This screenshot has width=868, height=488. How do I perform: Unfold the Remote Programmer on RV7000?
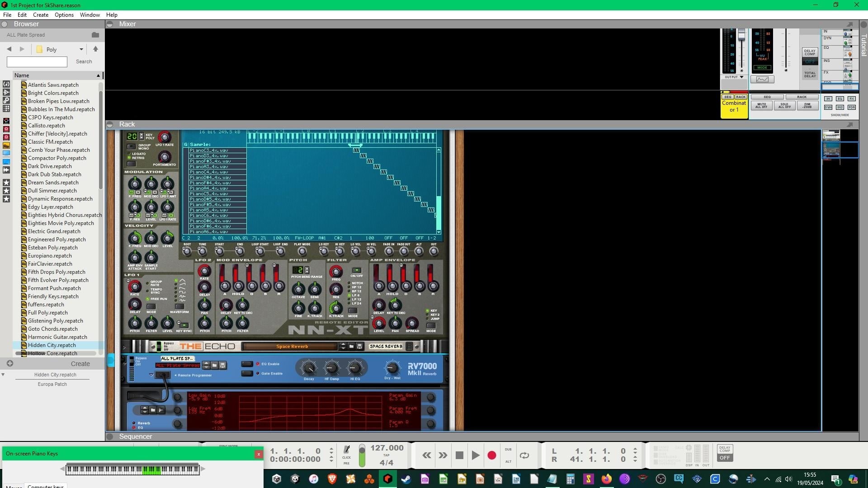pyautogui.click(x=151, y=375)
